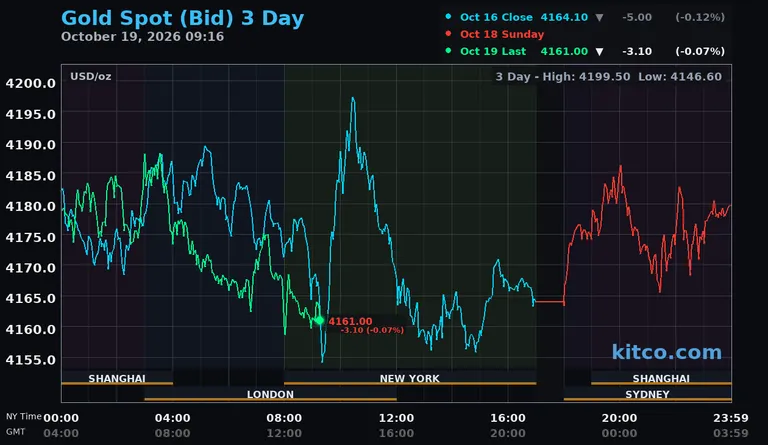
Task: Click the 4155.0 y-axis label
Action: point(30,360)
